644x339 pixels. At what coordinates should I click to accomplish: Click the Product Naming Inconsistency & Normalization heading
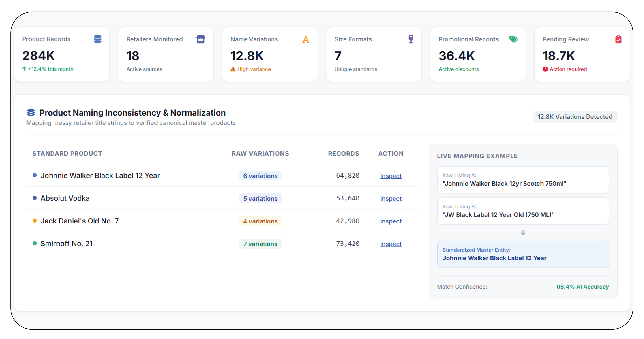click(132, 113)
